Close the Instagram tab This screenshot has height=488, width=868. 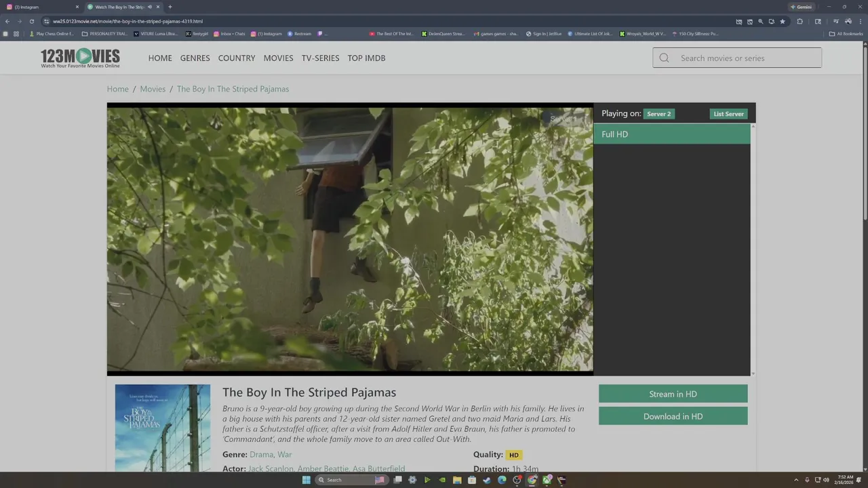click(x=77, y=7)
